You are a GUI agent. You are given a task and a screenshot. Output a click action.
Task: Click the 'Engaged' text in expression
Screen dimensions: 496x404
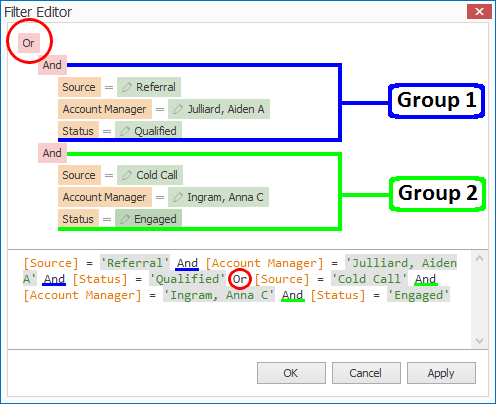point(418,295)
